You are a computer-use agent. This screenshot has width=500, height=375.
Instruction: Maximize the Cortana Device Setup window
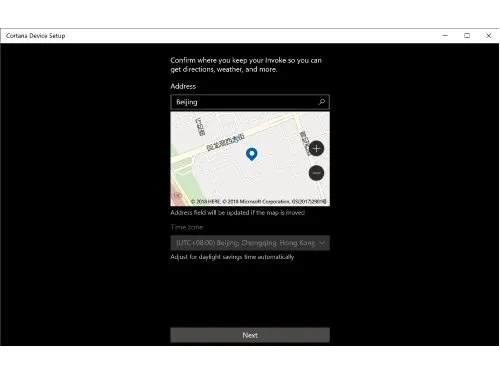467,36
